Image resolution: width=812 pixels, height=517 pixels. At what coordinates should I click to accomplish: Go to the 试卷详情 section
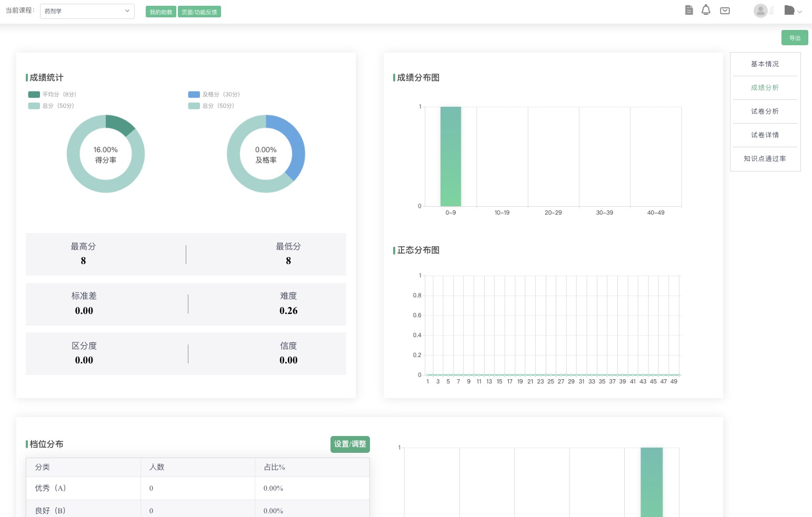765,135
